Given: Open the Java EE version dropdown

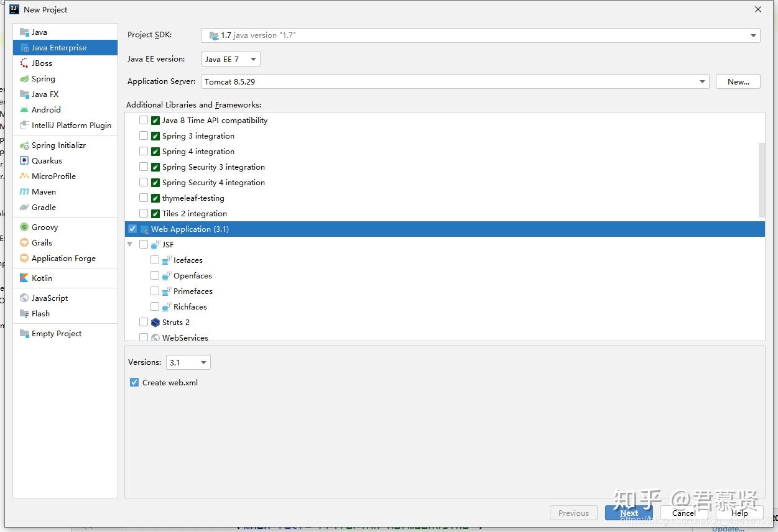Looking at the screenshot, I should [231, 59].
